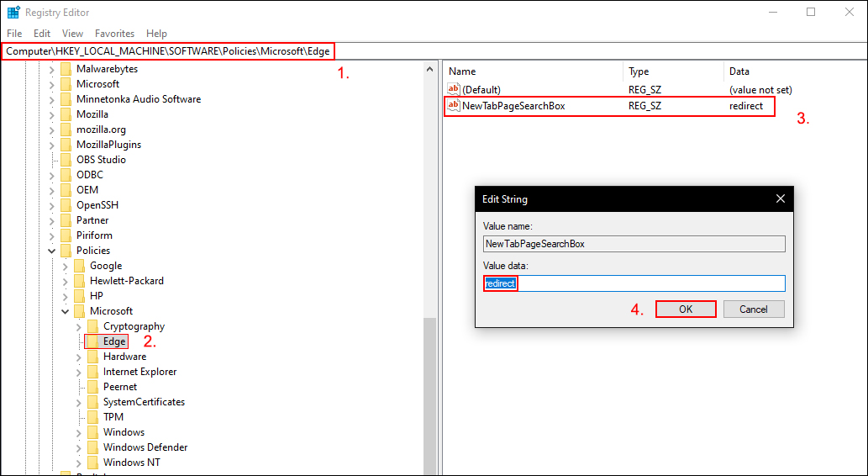Expand the Internet Explorer key

point(79,372)
